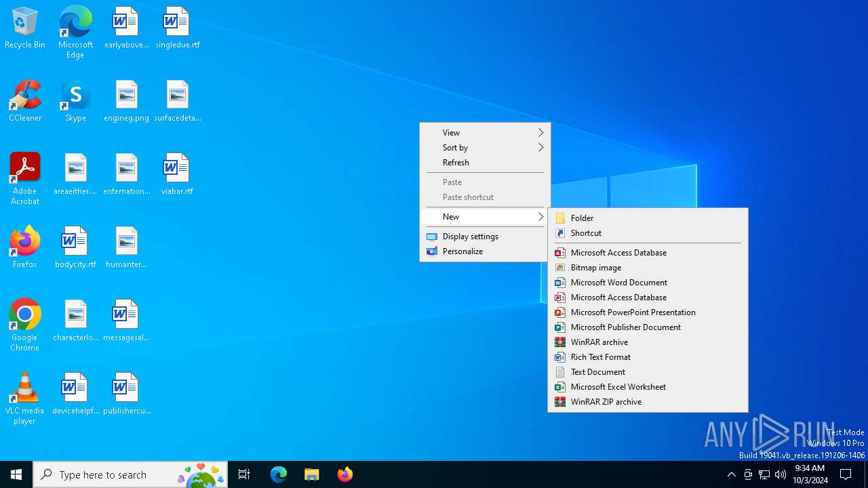The image size is (868, 488).
Task: Select the enternation image file
Action: pyautogui.click(x=126, y=175)
